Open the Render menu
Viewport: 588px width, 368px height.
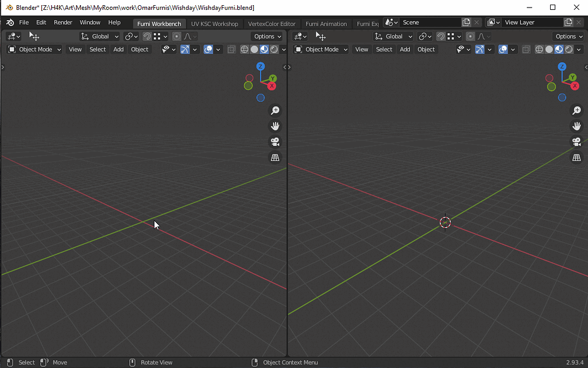63,22
